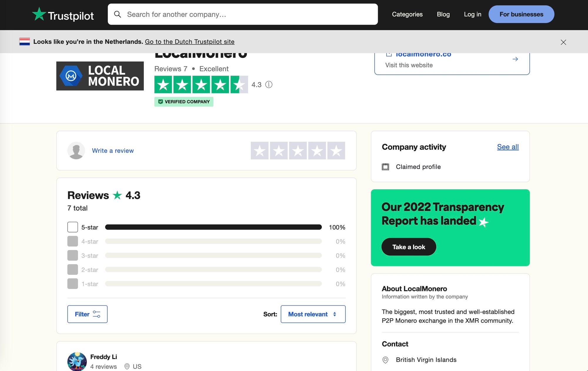Click the LocalMonero logo image
This screenshot has height=371, width=588.
[x=100, y=76]
